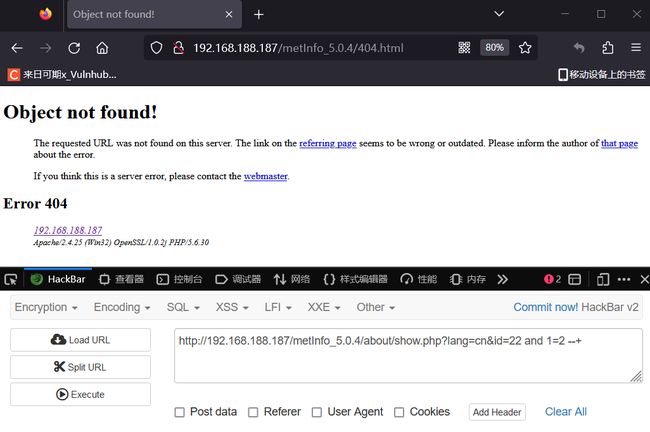Image resolution: width=650 pixels, height=432 pixels.
Task: Grab the textarea resize handle
Action: click(x=636, y=376)
